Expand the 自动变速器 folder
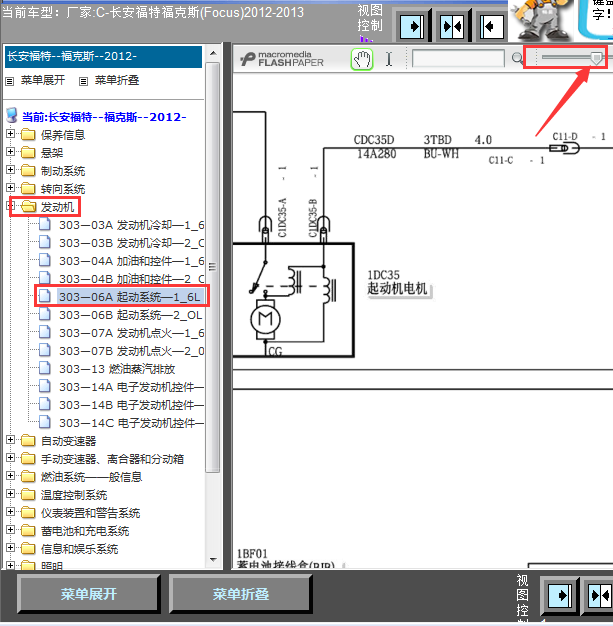This screenshot has height=626, width=613. coord(10,440)
